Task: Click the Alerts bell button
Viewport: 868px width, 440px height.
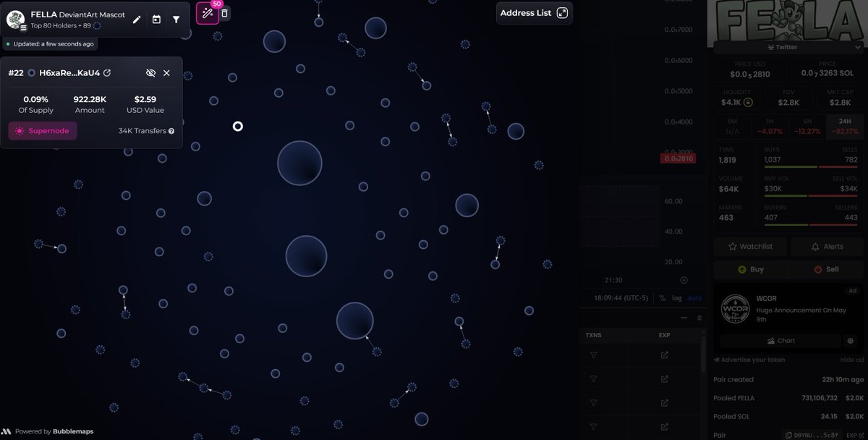Action: tap(827, 247)
